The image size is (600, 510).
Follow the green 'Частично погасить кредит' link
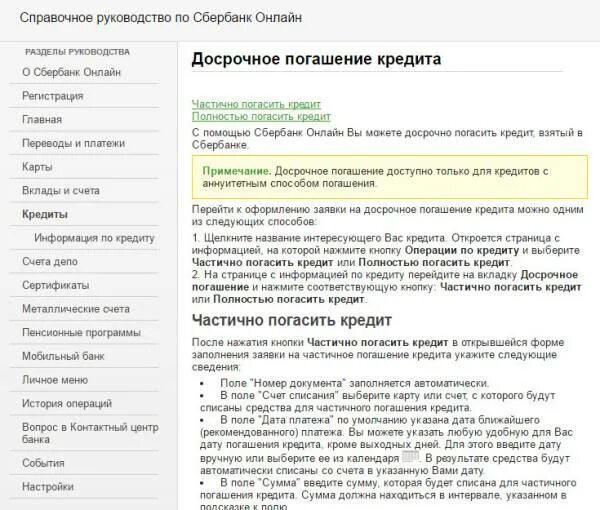(256, 104)
